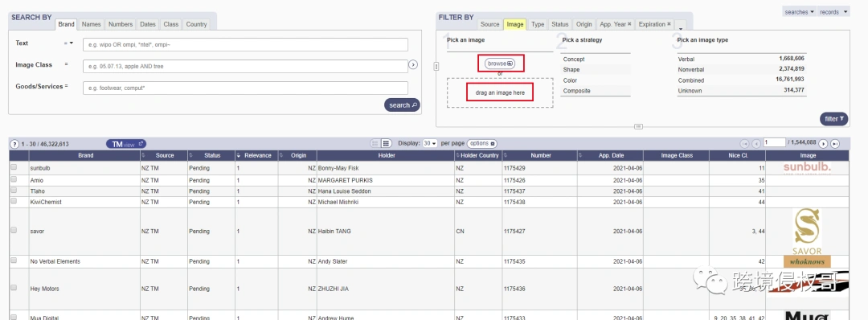Image resolution: width=868 pixels, height=320 pixels.
Task: Click the page number input box
Action: click(x=775, y=143)
